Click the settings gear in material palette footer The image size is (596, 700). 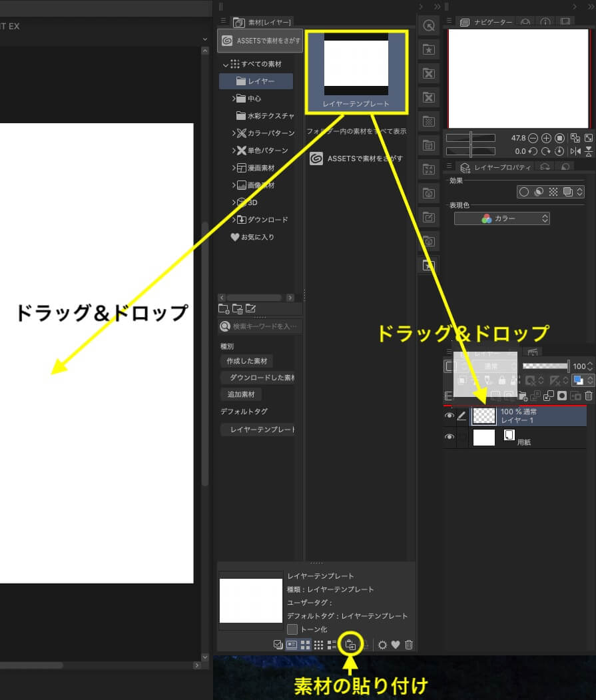(x=382, y=644)
